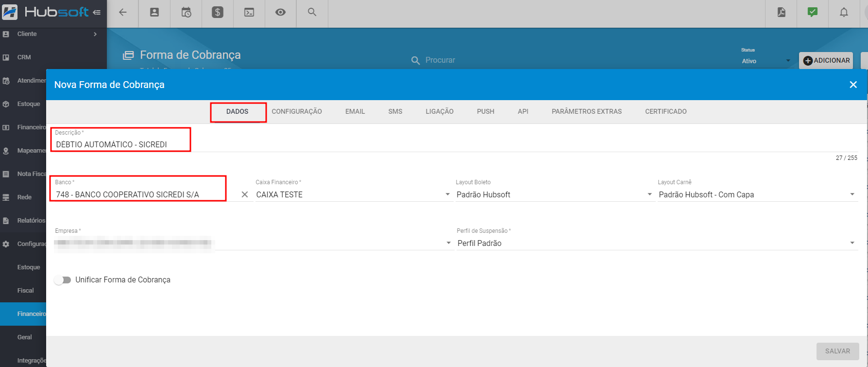868x367 pixels.
Task: Open the Layout Carnê dropdown
Action: pos(757,194)
